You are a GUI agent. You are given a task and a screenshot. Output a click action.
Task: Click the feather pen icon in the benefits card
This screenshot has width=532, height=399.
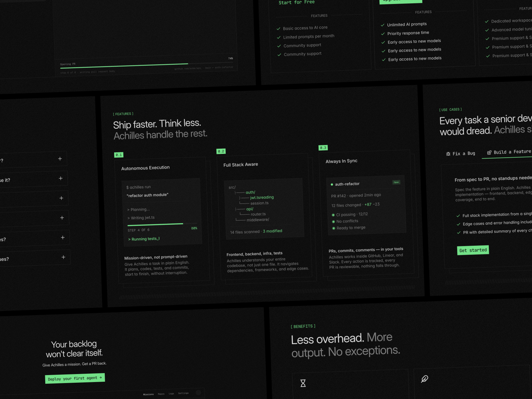pos(425,379)
